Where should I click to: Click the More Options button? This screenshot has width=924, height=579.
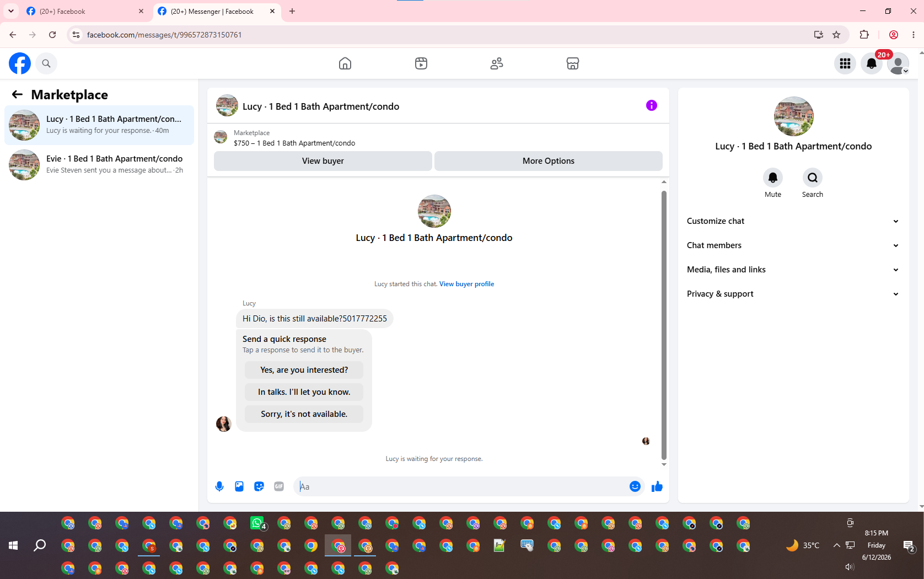click(549, 161)
